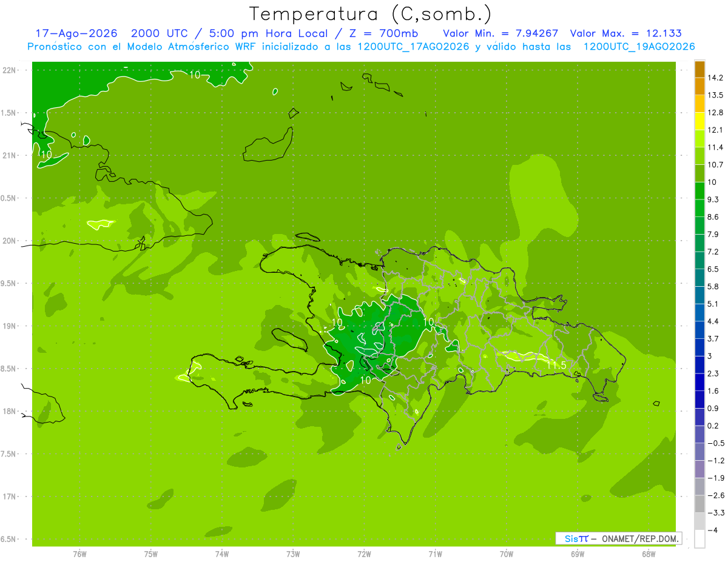
Task: Pick the teal swatch between 5.8 and 6.5
Action: click(699, 278)
